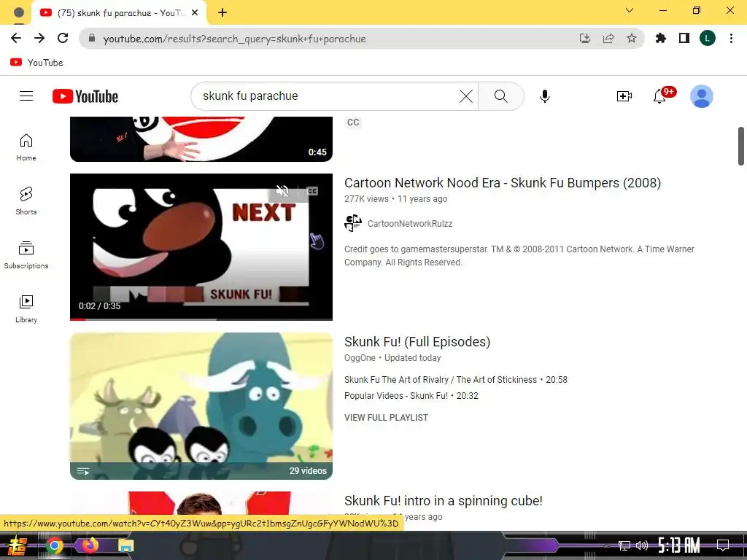Open the Chrome extensions puzzle icon
The image size is (747, 560).
coord(660,38)
